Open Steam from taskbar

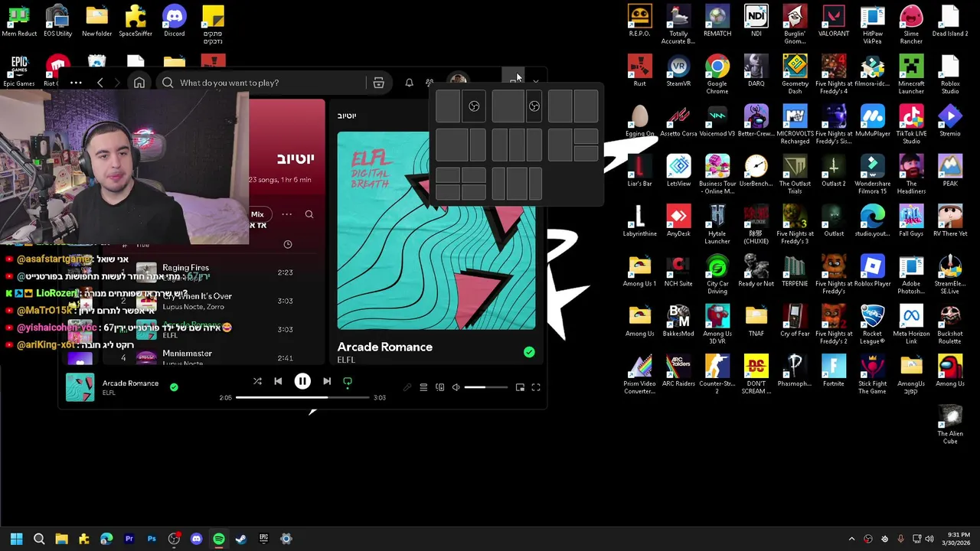click(241, 539)
